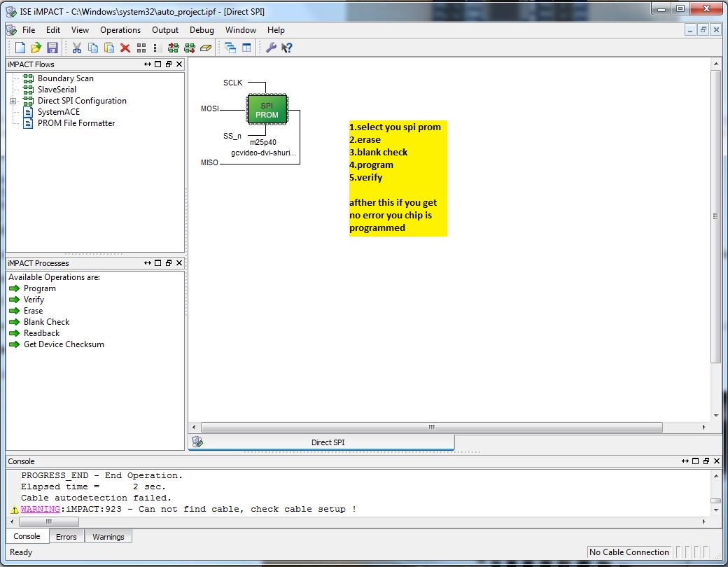
Task: Click the SystemACE document icon
Action: (28, 112)
